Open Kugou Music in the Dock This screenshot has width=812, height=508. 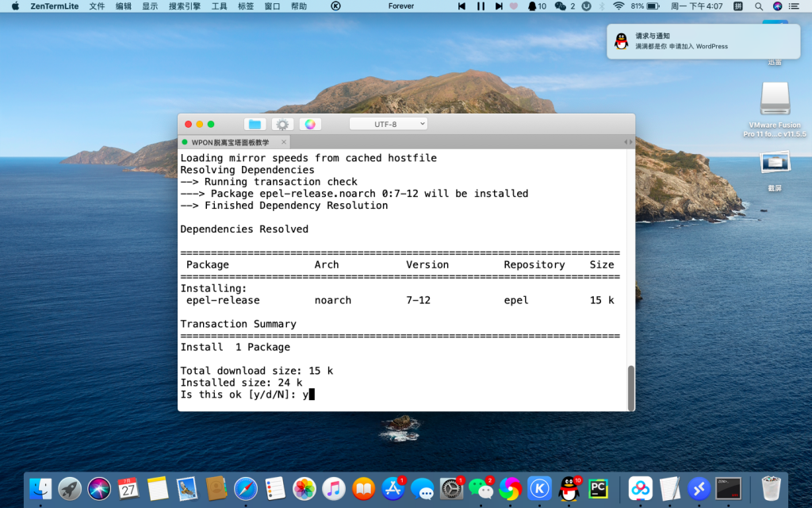(x=539, y=488)
